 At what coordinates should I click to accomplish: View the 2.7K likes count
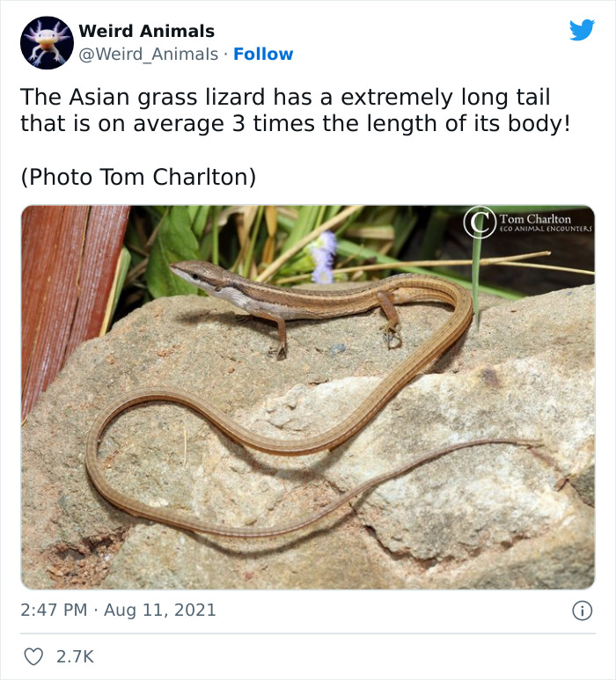(75, 656)
